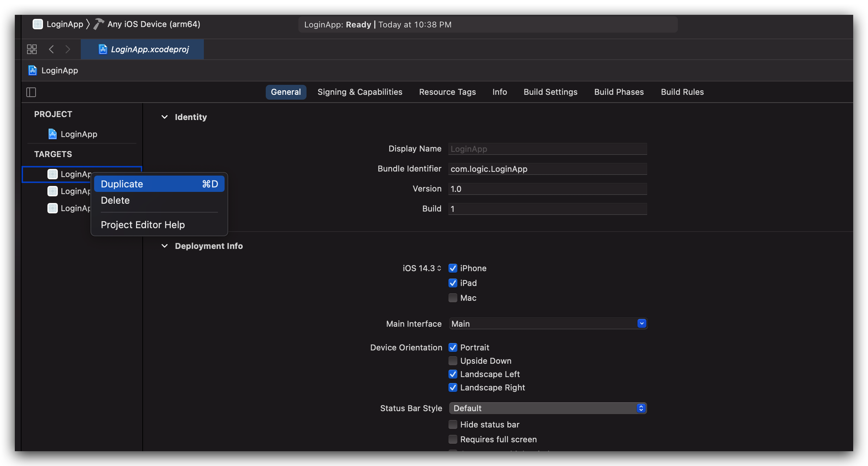Select the second LoginApp target icon
Screen dimensions: 868x466
53,191
